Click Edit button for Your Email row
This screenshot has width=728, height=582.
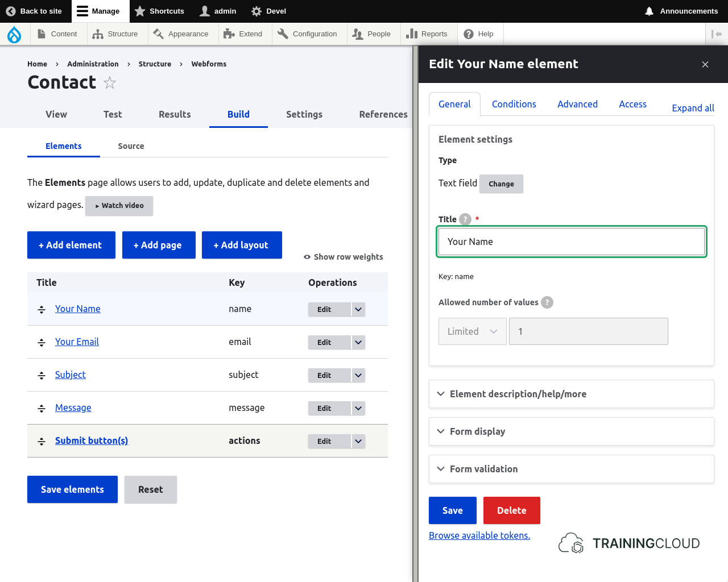329,342
